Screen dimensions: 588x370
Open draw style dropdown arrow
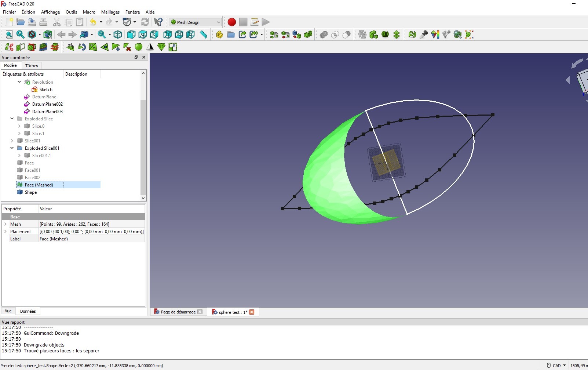coord(40,35)
